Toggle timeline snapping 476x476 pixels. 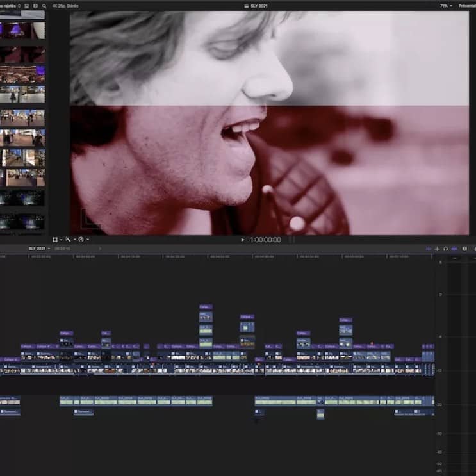point(454,249)
